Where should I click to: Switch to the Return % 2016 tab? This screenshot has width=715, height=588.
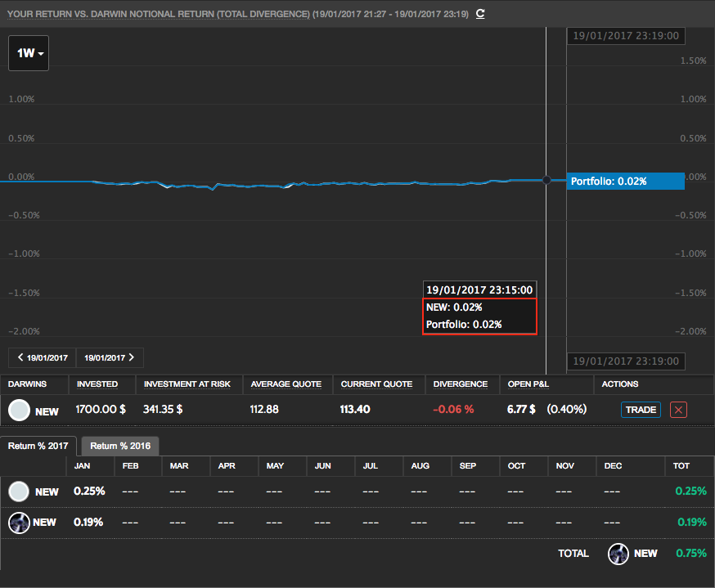120,446
